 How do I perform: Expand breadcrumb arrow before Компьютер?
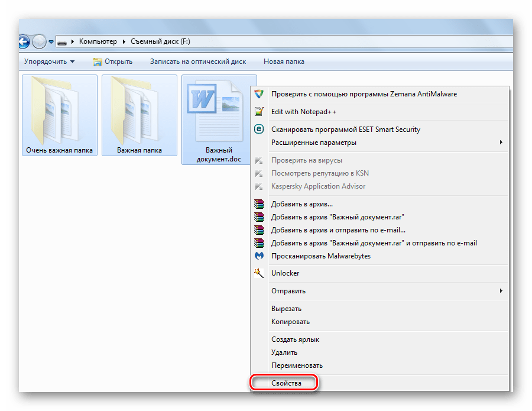click(x=72, y=41)
